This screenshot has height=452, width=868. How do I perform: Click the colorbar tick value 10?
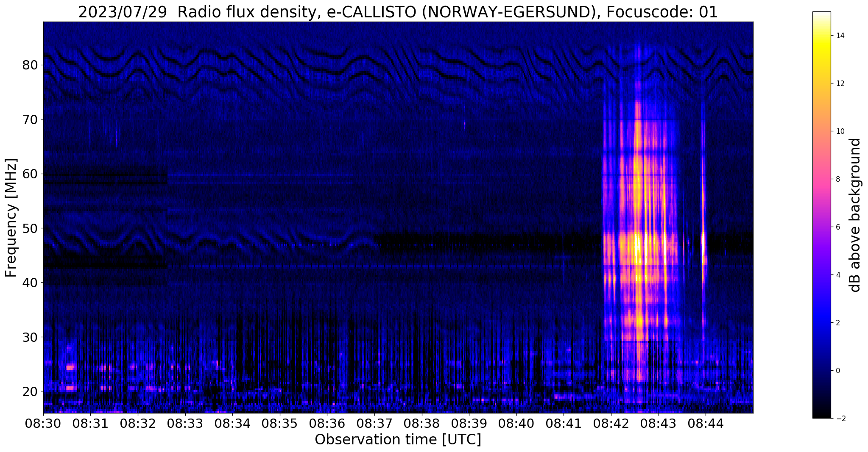tap(840, 131)
